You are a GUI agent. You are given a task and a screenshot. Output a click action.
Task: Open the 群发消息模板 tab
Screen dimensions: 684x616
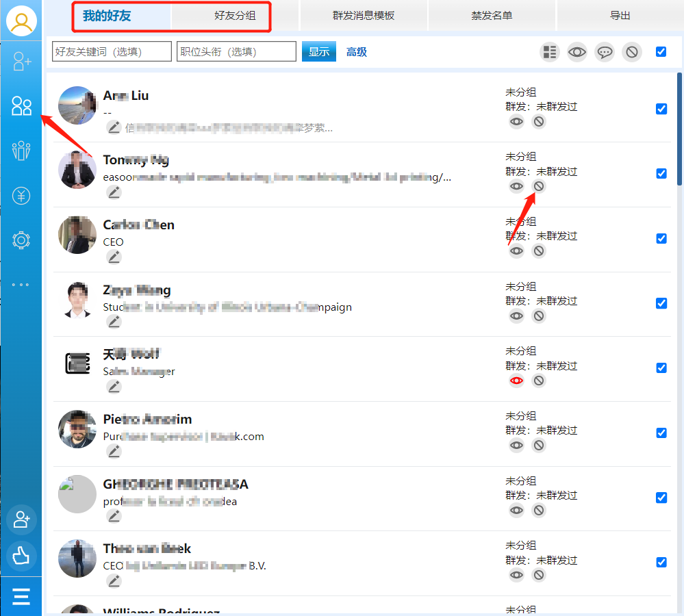click(364, 16)
